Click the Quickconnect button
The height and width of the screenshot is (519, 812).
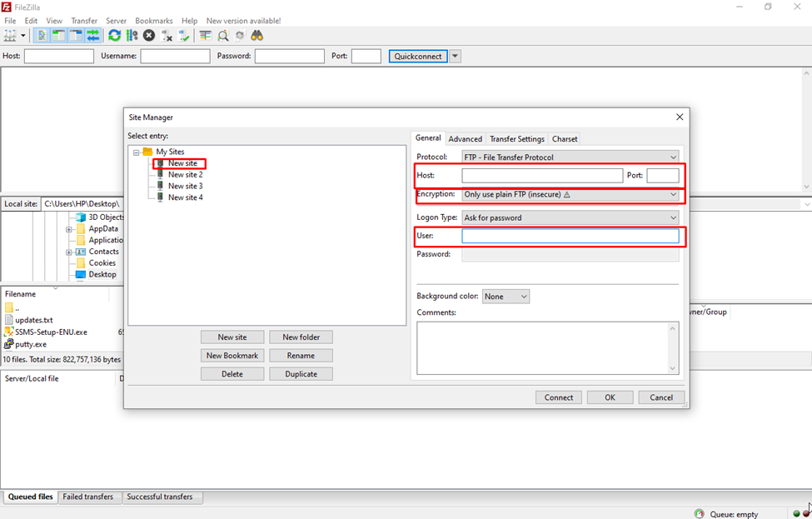pyautogui.click(x=418, y=56)
